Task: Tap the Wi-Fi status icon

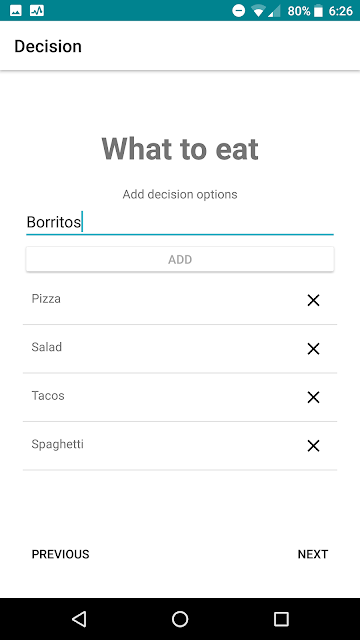Action: tap(258, 11)
